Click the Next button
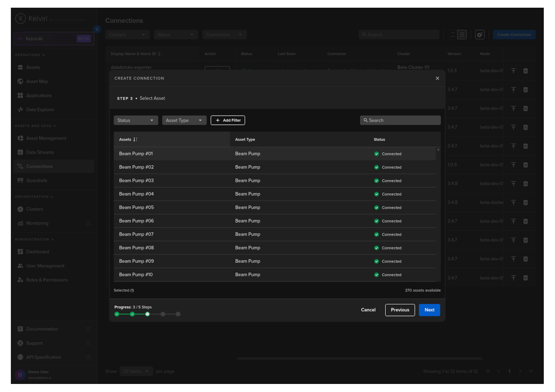The width and height of the screenshot is (555, 392). (x=429, y=310)
